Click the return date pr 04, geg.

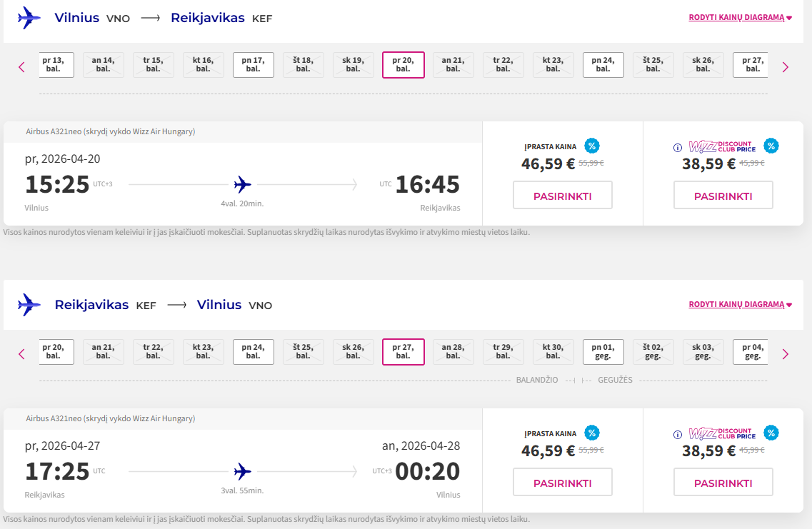pyautogui.click(x=751, y=352)
